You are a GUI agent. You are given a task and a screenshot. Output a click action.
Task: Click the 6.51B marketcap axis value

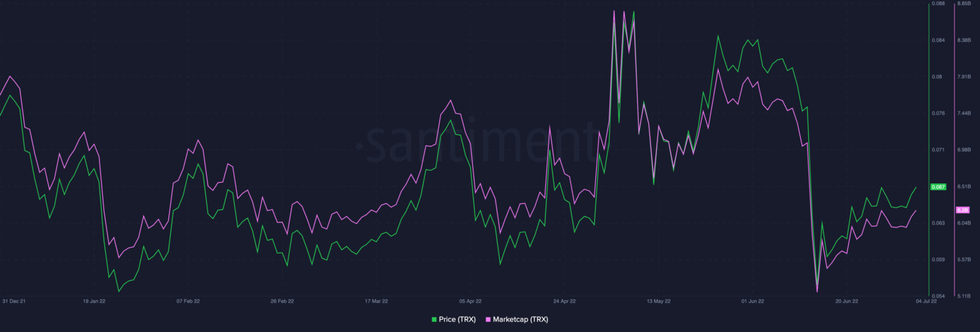(x=964, y=186)
